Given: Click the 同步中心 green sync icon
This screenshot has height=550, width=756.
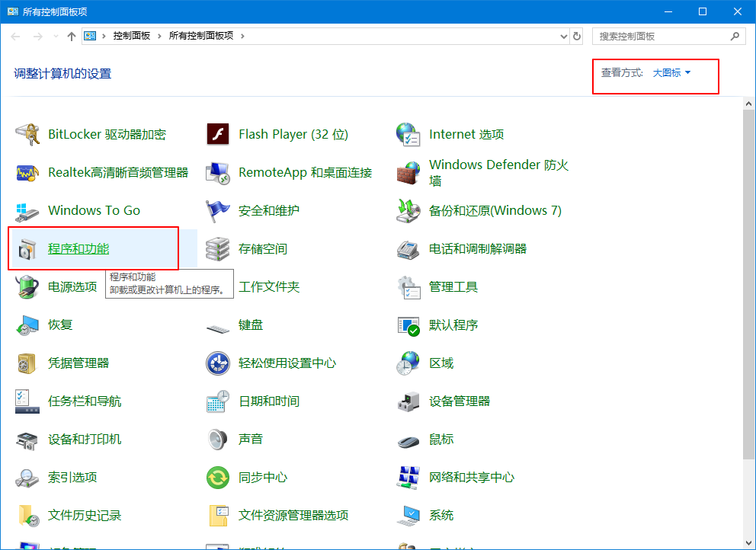Looking at the screenshot, I should coord(218,477).
